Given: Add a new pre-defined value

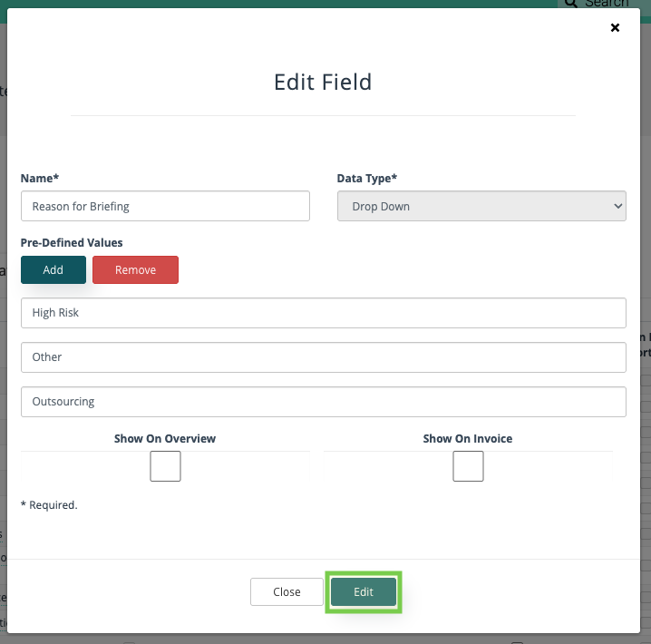Looking at the screenshot, I should coord(53,269).
